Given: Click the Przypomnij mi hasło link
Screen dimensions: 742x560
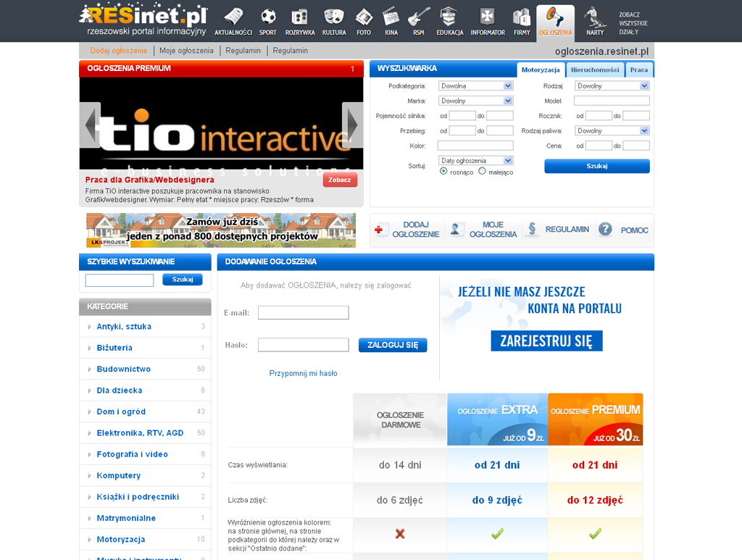Looking at the screenshot, I should tap(304, 373).
